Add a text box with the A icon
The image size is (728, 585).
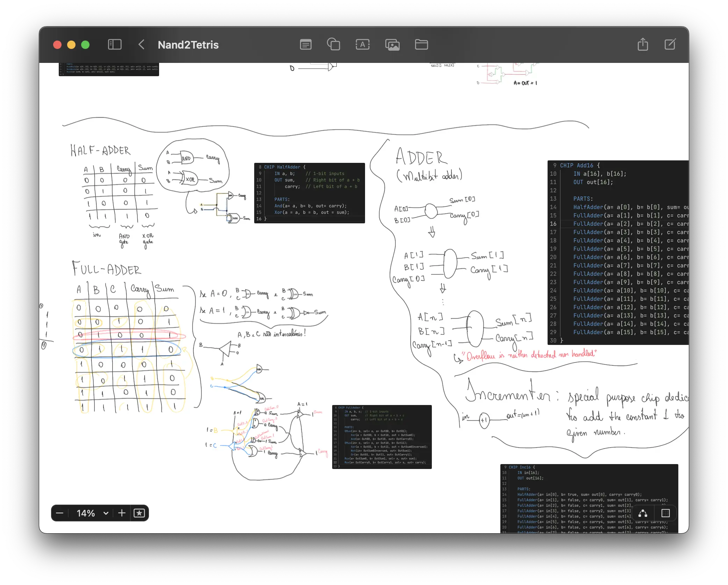tap(363, 44)
